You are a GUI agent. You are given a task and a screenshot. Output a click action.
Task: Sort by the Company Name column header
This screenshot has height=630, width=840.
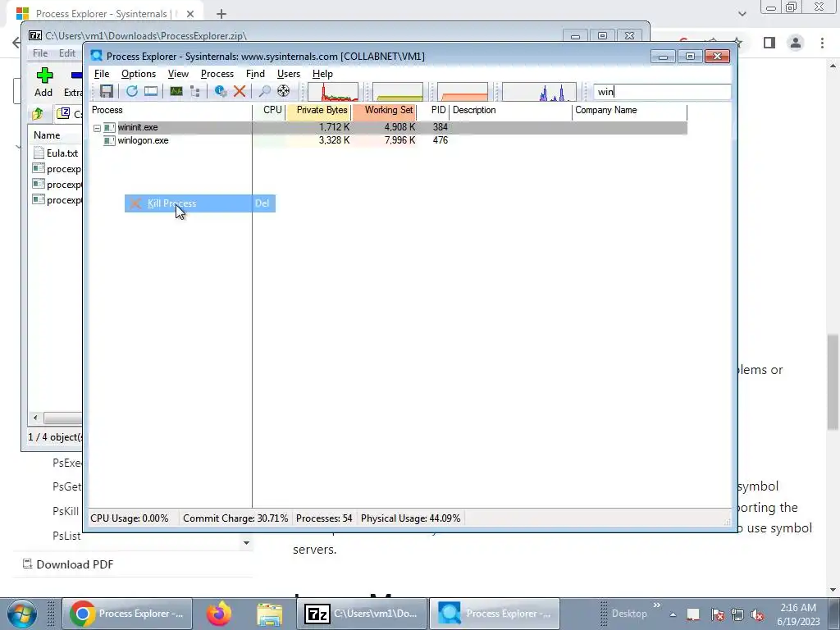click(x=629, y=111)
